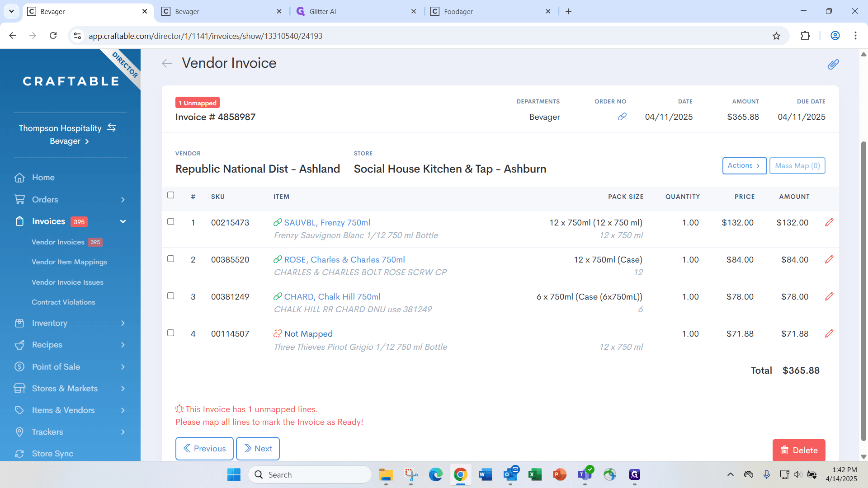
Task: Switch company using the swap arrows icon
Action: point(112,128)
